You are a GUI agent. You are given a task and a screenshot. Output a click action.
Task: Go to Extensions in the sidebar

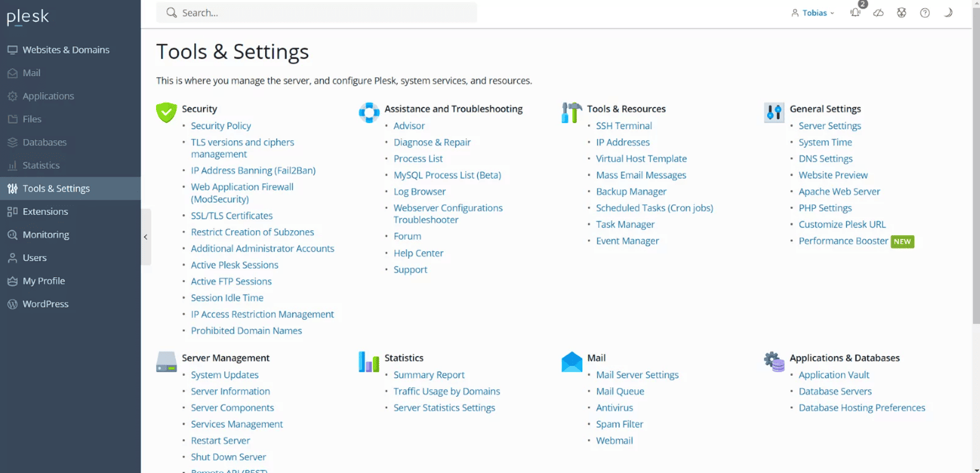click(x=45, y=211)
